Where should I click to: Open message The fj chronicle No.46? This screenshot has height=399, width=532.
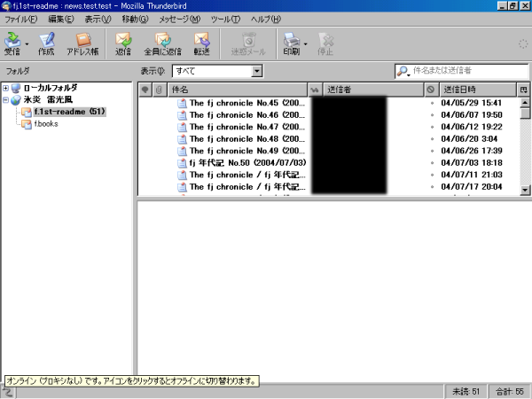(247, 115)
